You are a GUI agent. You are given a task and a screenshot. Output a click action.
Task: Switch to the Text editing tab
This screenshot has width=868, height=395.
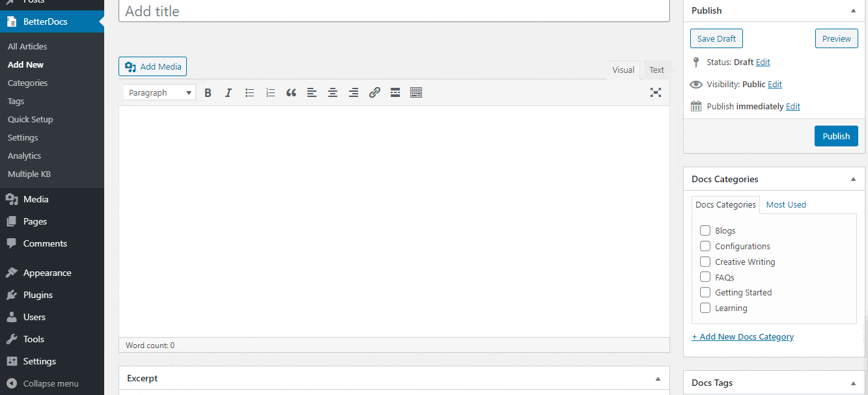tap(656, 70)
